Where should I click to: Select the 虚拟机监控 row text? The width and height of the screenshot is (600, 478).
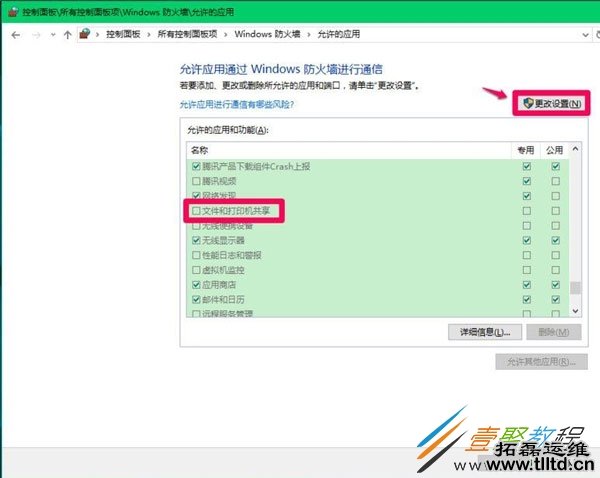point(223,270)
